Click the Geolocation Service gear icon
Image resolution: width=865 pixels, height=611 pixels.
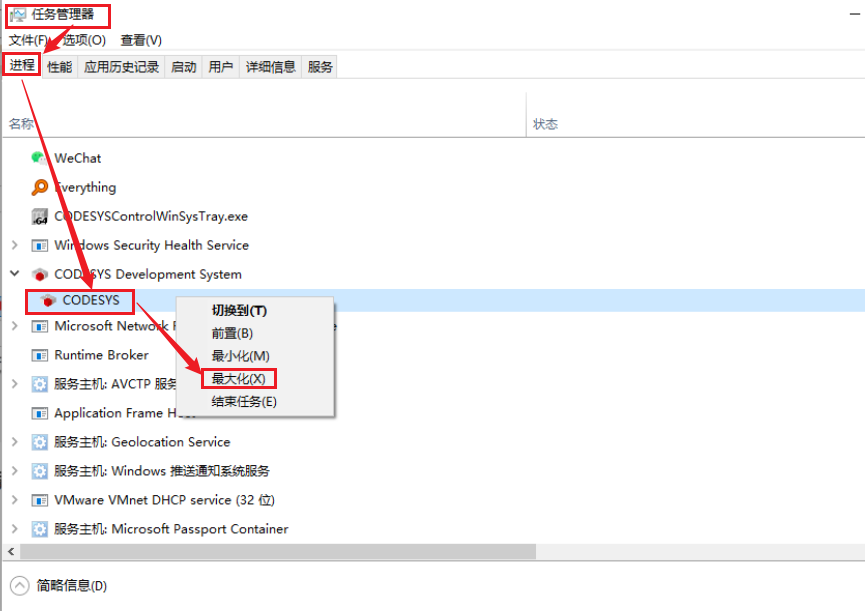pyautogui.click(x=40, y=442)
